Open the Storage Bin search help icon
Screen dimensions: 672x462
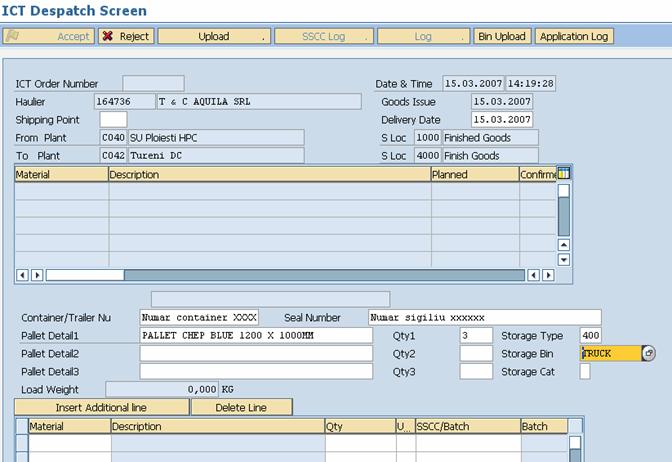[648, 354]
